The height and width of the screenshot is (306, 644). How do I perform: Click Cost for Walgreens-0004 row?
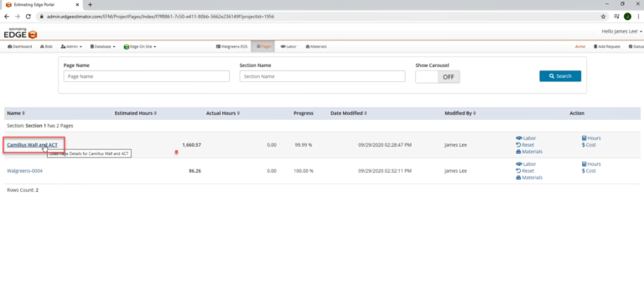[x=589, y=171]
